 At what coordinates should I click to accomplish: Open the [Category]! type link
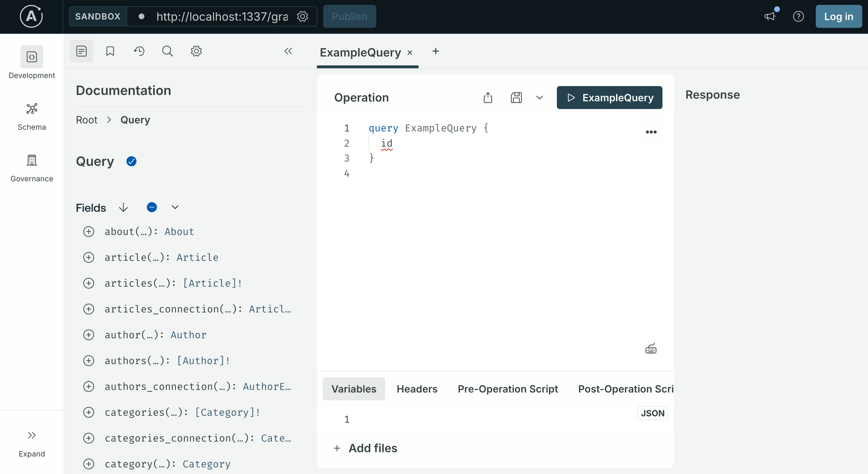[227, 412]
